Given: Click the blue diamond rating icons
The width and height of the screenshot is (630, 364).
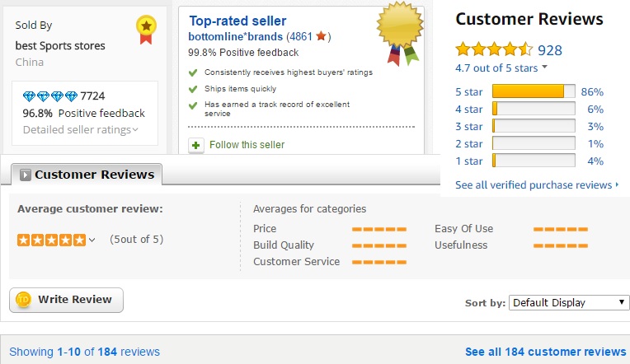Looking at the screenshot, I should [x=49, y=96].
